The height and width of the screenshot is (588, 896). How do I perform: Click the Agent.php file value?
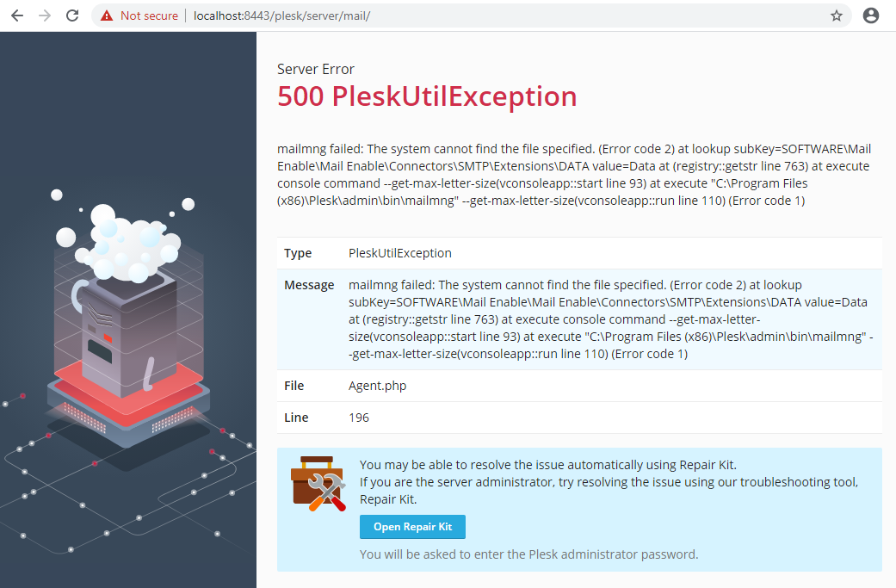point(377,386)
